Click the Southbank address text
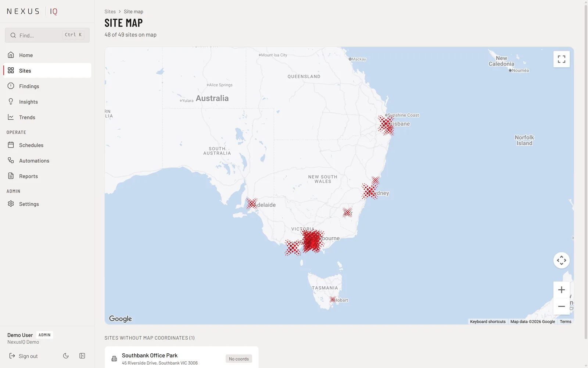588x368 pixels. 160,363
